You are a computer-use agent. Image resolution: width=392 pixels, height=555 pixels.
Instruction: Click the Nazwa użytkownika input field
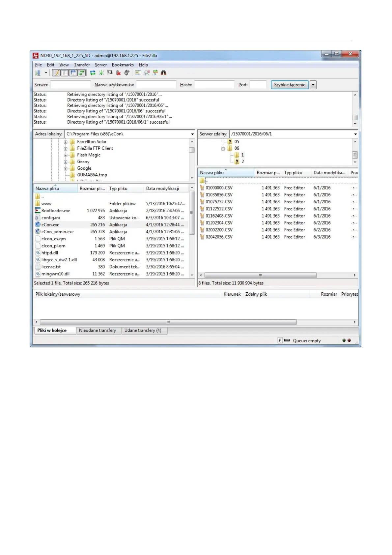pos(156,85)
